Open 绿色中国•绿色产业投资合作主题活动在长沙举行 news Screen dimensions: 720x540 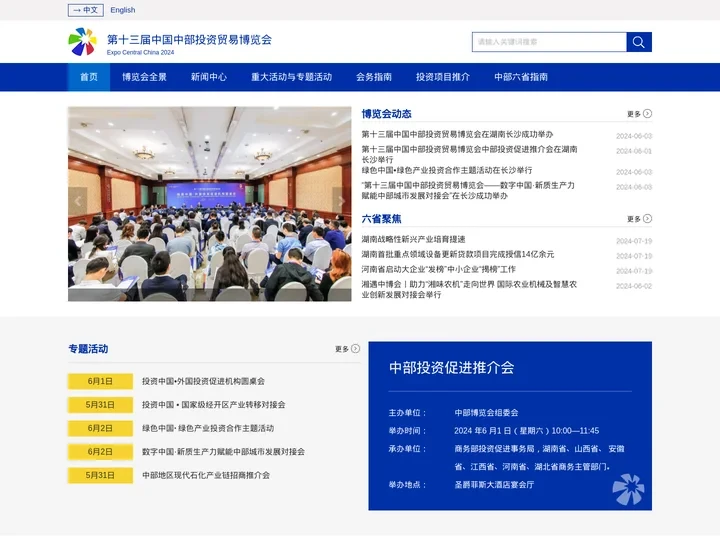coord(446,170)
